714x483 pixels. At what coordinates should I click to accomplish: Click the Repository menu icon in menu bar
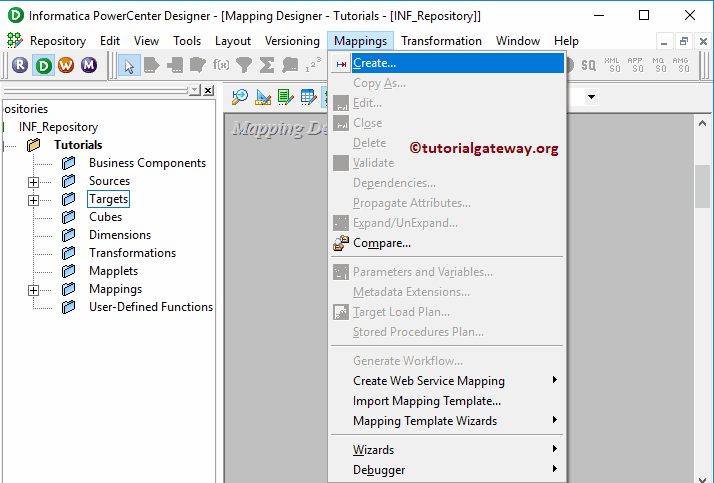point(14,41)
